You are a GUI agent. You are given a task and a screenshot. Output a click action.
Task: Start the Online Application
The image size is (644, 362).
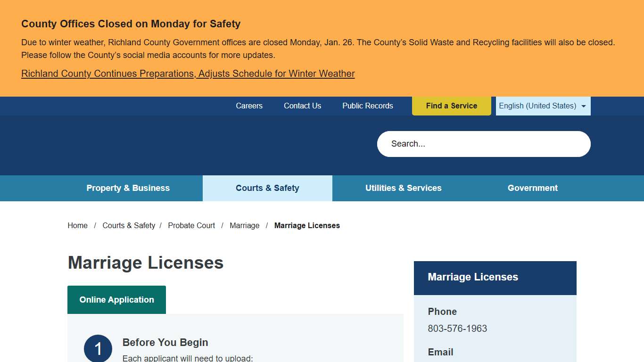point(116,299)
